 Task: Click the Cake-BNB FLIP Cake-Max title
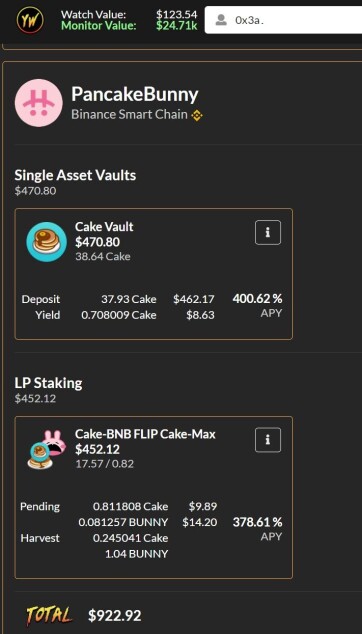(145, 434)
